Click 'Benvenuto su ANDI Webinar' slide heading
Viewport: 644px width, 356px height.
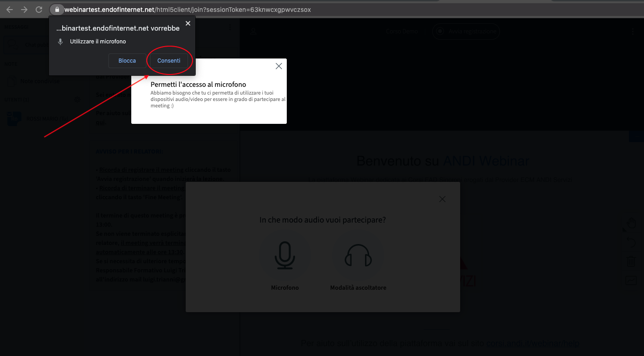(443, 161)
